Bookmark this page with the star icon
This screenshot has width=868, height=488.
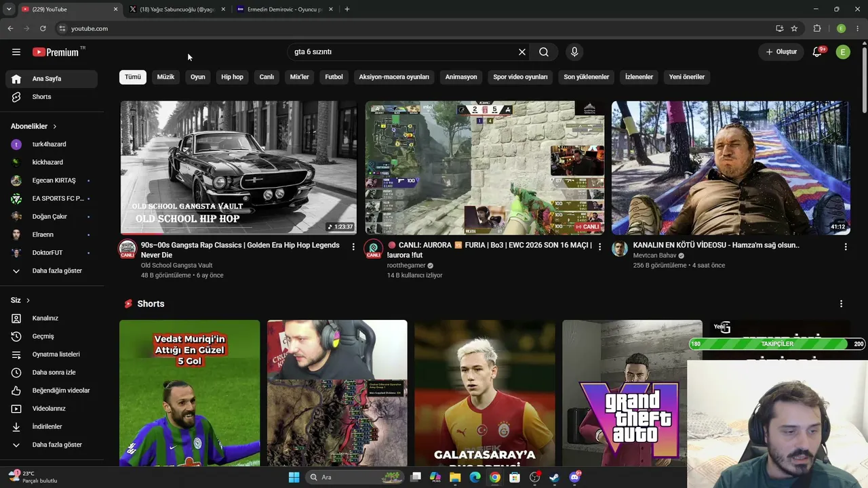(794, 28)
